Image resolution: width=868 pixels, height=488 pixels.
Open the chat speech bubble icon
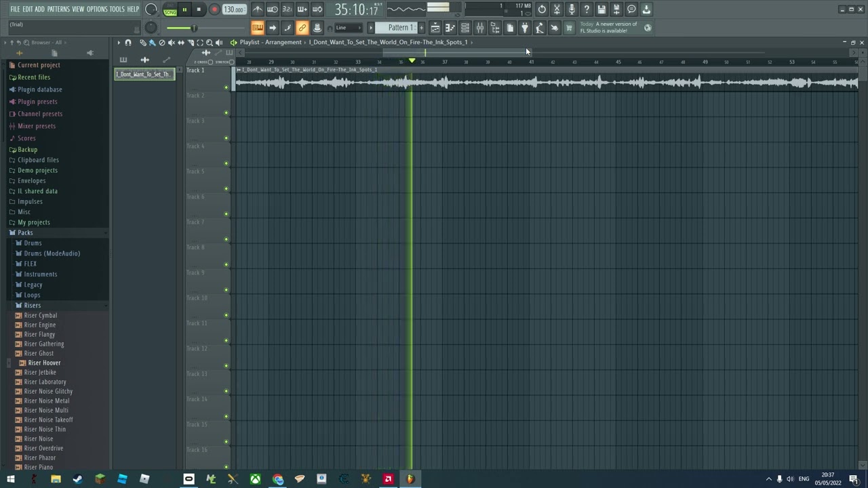(631, 9)
